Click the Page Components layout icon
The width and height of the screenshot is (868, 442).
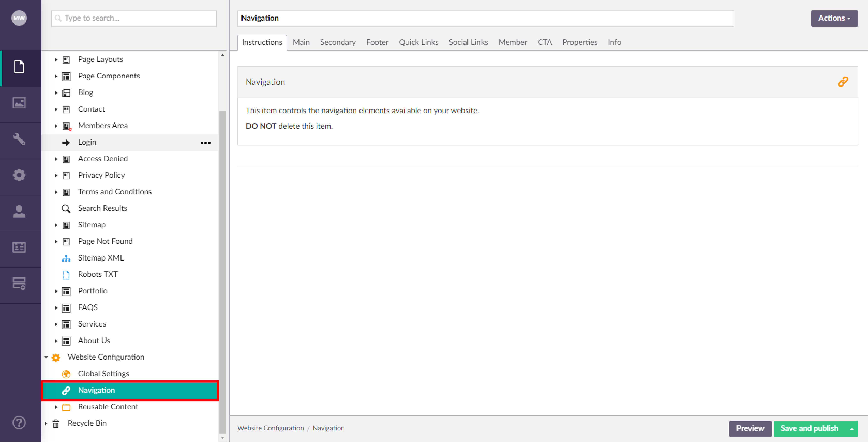[66, 76]
